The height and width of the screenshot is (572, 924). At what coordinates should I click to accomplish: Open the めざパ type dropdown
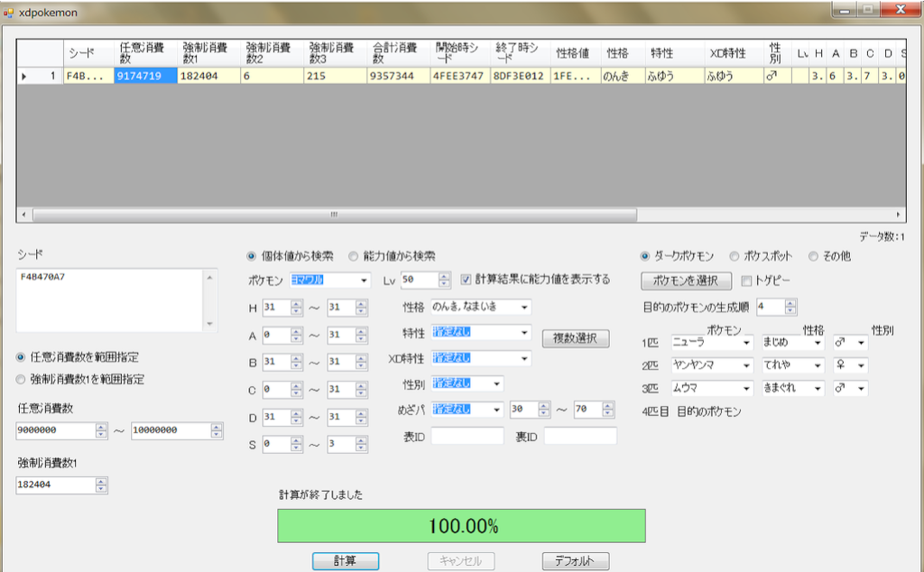(497, 410)
